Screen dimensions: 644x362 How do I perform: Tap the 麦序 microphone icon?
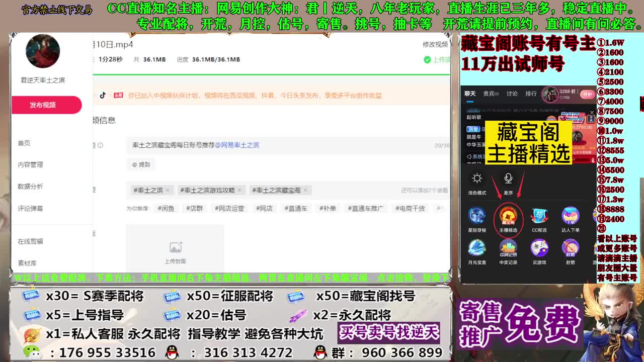[508, 178]
